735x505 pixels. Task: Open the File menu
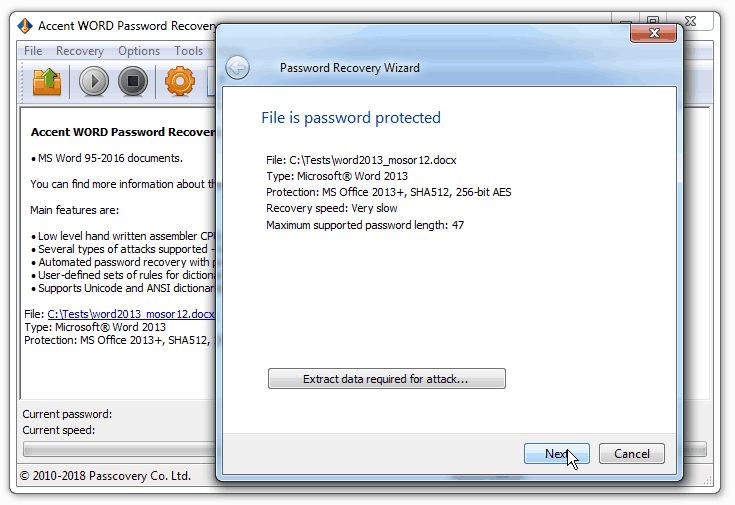coord(33,51)
